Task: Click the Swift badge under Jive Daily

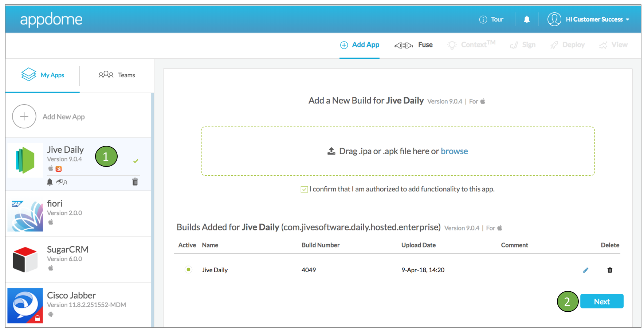Action: pos(59,169)
